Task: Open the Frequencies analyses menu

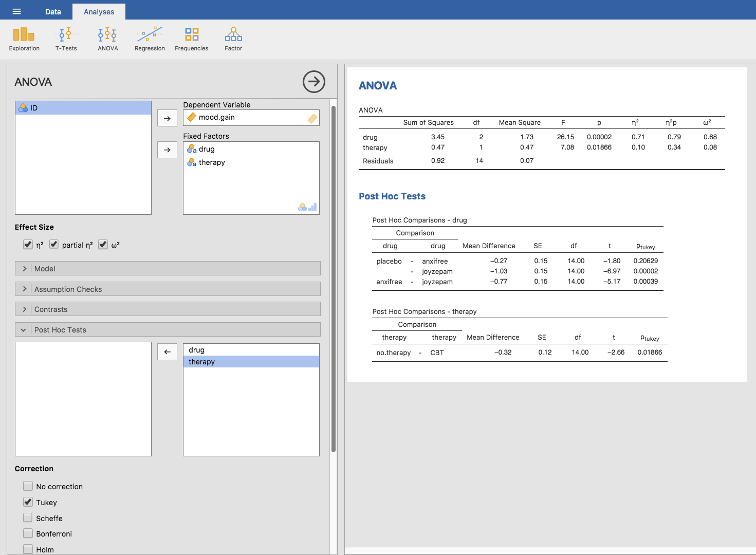Action: click(x=192, y=40)
